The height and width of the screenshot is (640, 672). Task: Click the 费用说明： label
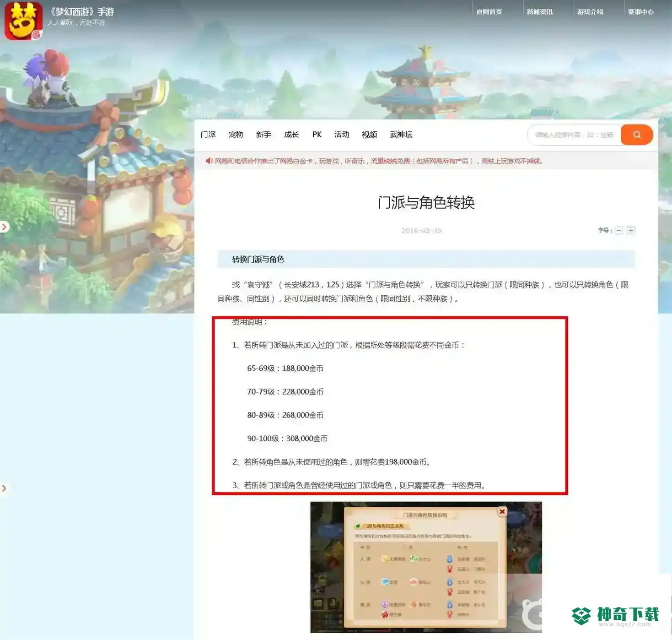[x=250, y=322]
